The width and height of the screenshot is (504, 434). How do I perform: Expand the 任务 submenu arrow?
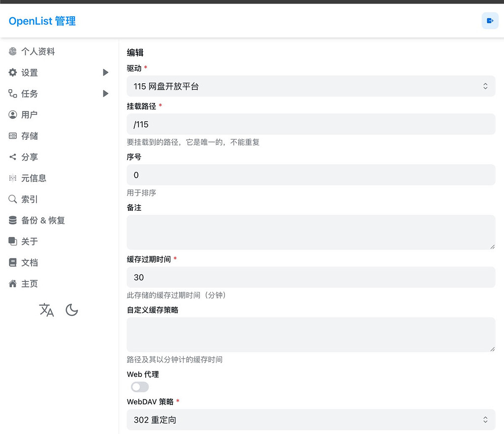coord(105,94)
